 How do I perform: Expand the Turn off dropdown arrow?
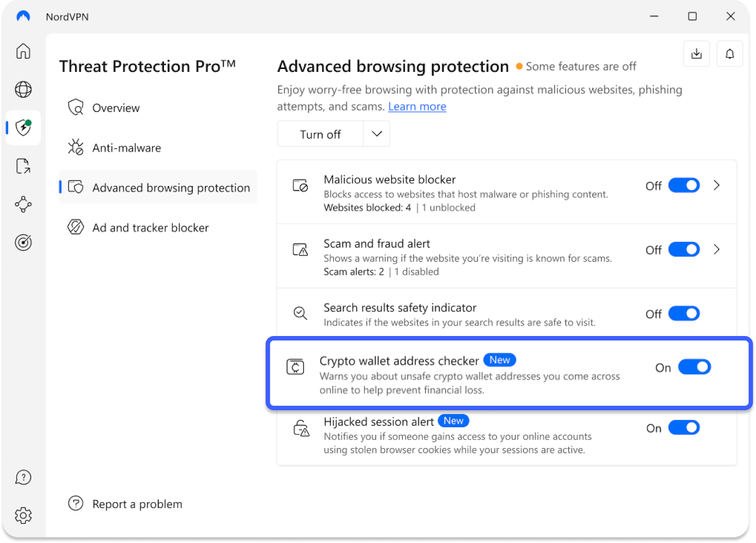[377, 134]
